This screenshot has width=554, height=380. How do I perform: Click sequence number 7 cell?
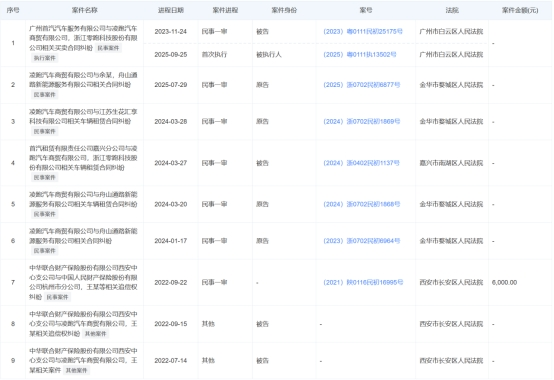point(13,282)
